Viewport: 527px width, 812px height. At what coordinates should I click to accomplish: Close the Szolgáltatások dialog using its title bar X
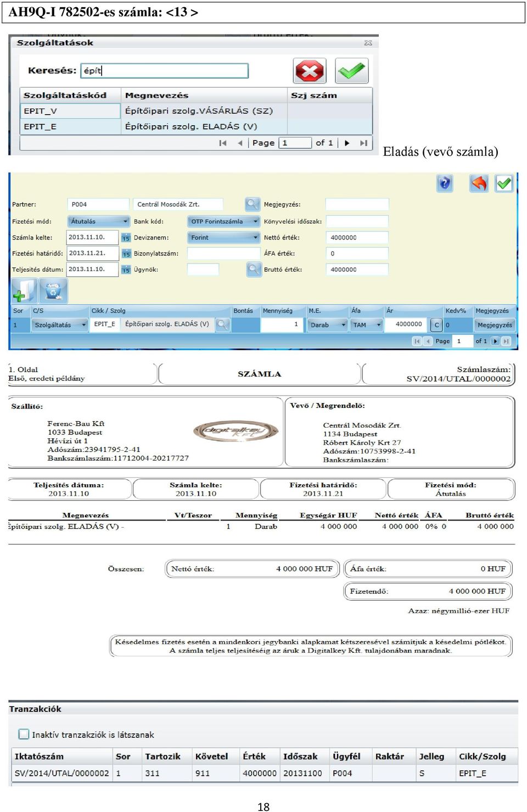point(368,43)
